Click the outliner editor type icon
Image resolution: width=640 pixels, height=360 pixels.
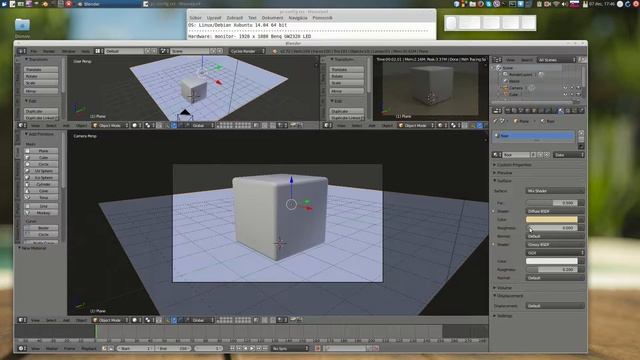pyautogui.click(x=497, y=60)
